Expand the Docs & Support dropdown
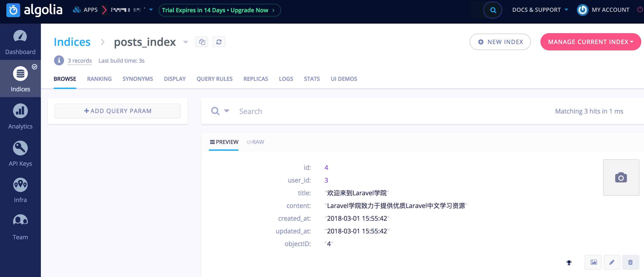 [x=566, y=10]
